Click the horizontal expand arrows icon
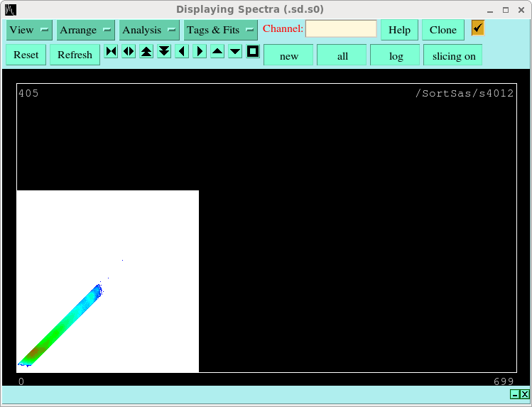The image size is (532, 407). coord(129,52)
